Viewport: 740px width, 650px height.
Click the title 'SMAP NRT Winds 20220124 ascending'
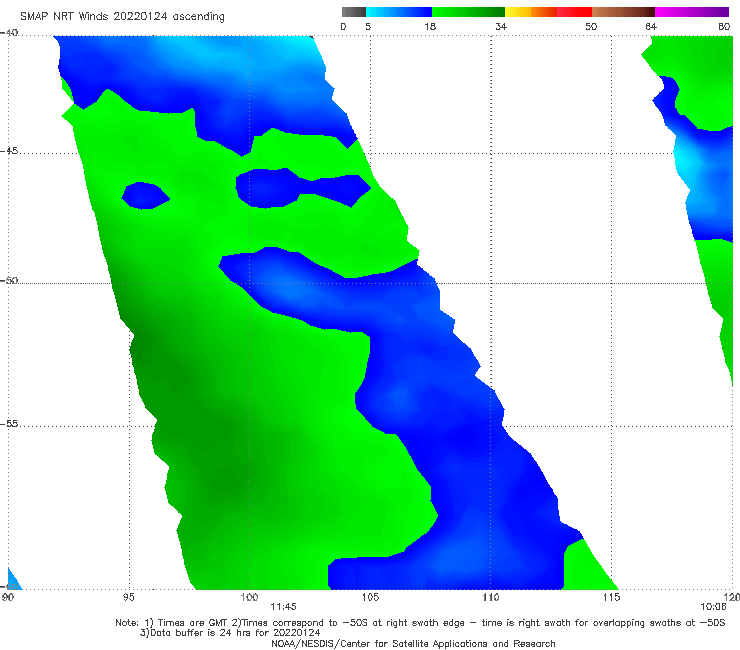pos(122,16)
